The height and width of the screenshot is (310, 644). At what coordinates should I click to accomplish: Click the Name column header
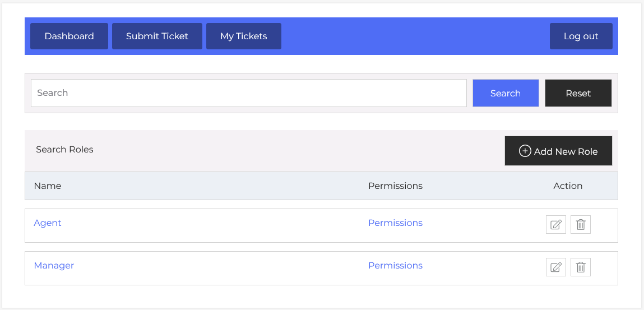48,186
